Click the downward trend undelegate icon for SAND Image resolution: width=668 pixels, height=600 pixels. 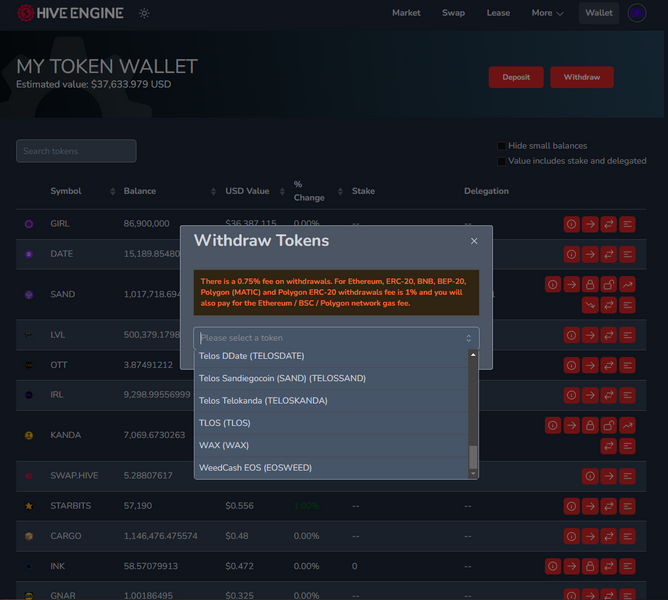(590, 305)
